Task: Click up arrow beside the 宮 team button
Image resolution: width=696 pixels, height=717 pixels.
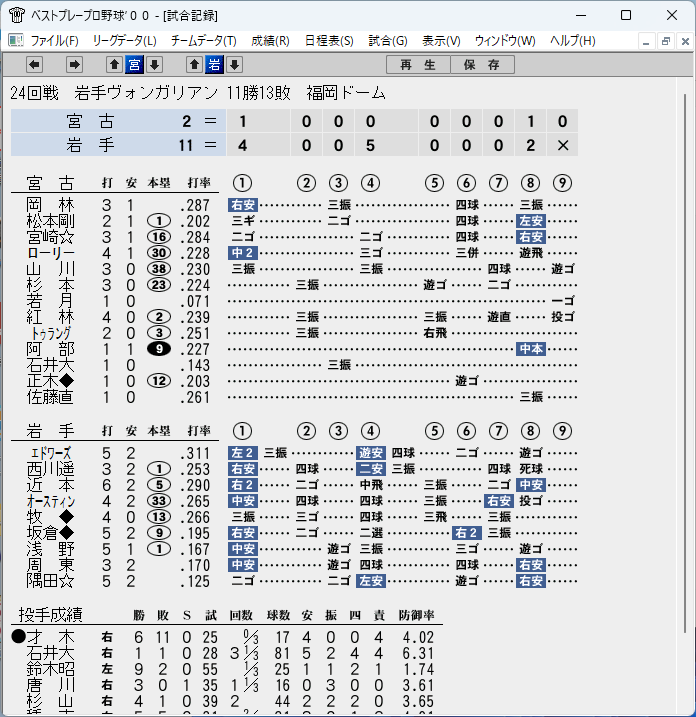Action: (114, 65)
